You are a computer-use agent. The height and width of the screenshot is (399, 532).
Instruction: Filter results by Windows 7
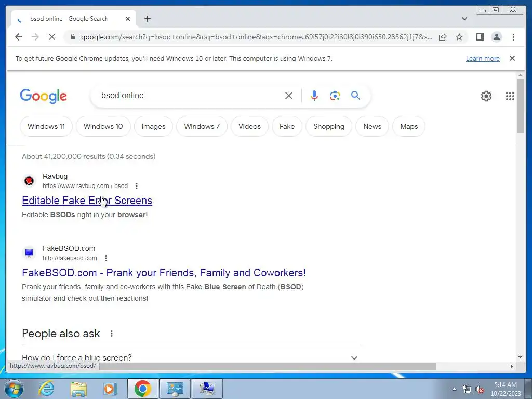click(202, 126)
